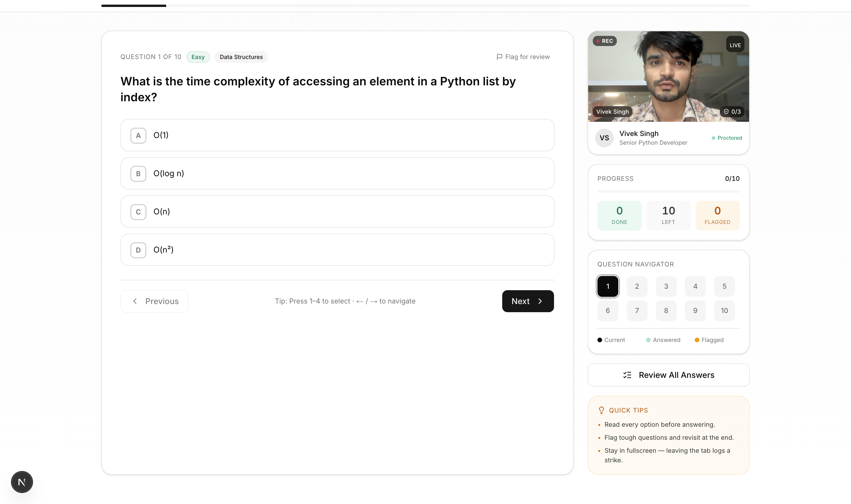The height and width of the screenshot is (504, 851).
Task: Jump to question 4 in the navigator
Action: click(695, 286)
